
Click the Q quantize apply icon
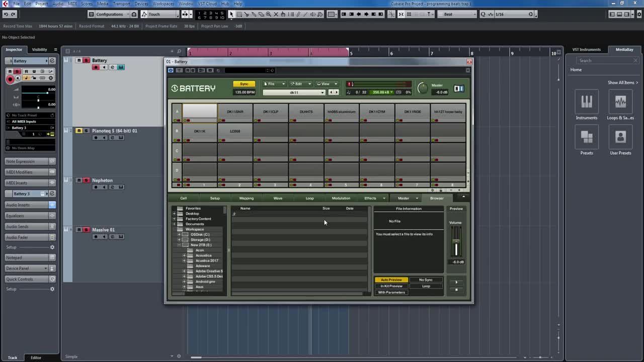pos(483,14)
